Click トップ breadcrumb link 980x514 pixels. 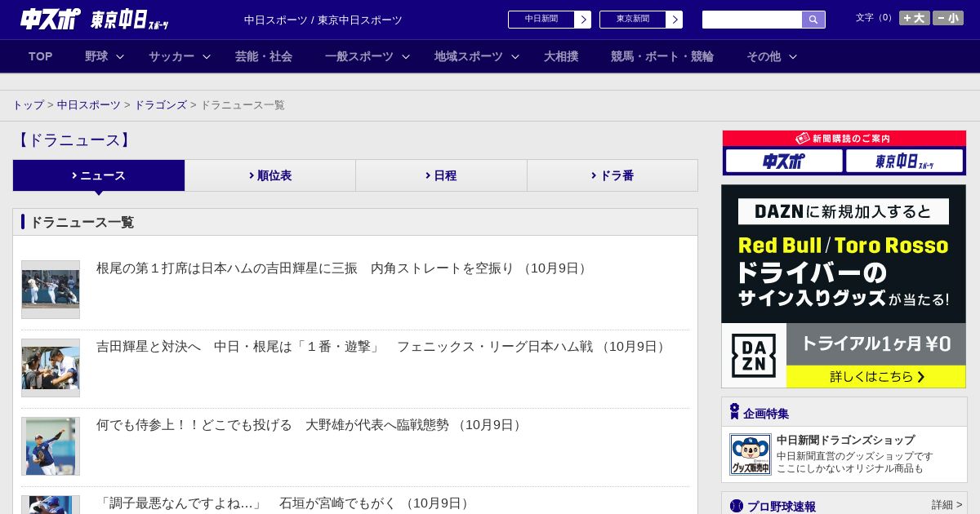(x=29, y=105)
